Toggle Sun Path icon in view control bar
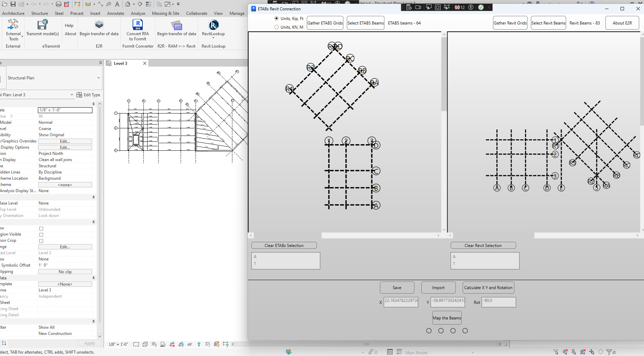 coord(154,344)
